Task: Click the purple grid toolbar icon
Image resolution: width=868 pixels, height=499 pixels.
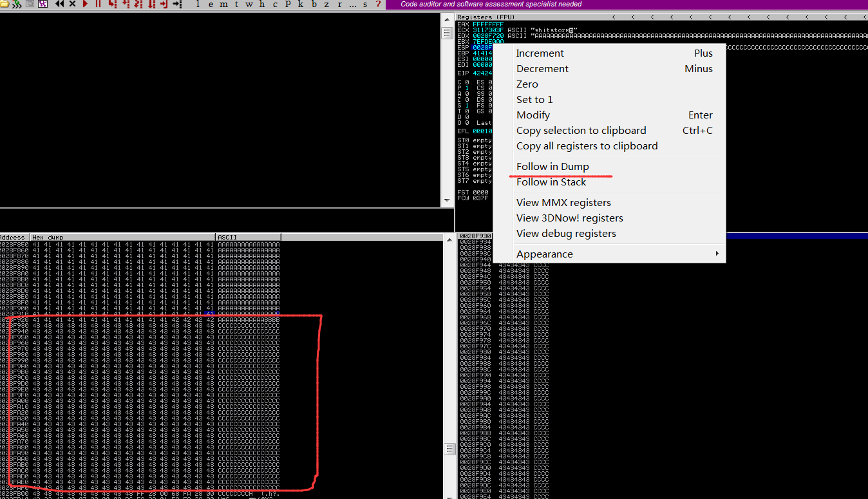Action: point(43,4)
